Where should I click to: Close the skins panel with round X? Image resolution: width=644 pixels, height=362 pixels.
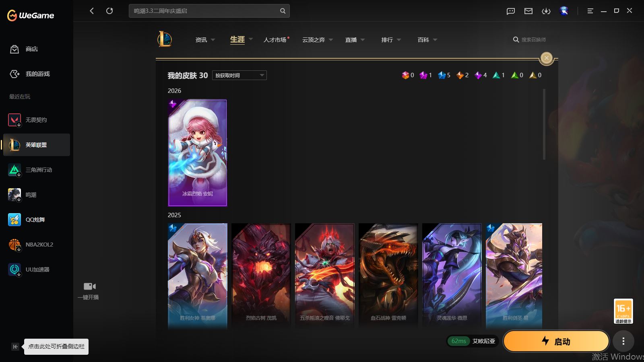(546, 58)
